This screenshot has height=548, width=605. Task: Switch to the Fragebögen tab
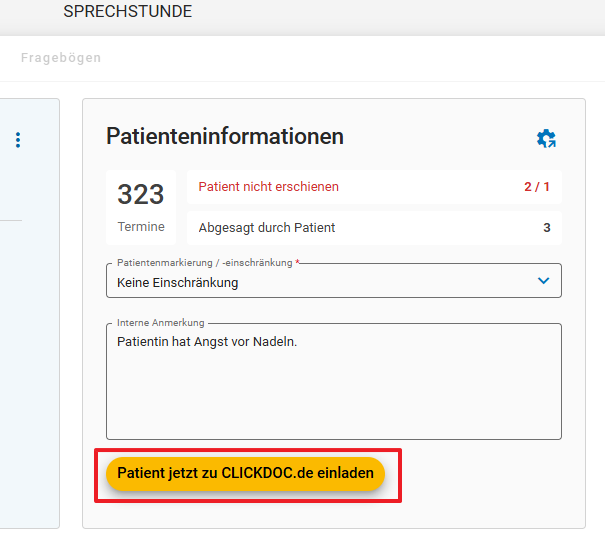tap(61, 58)
